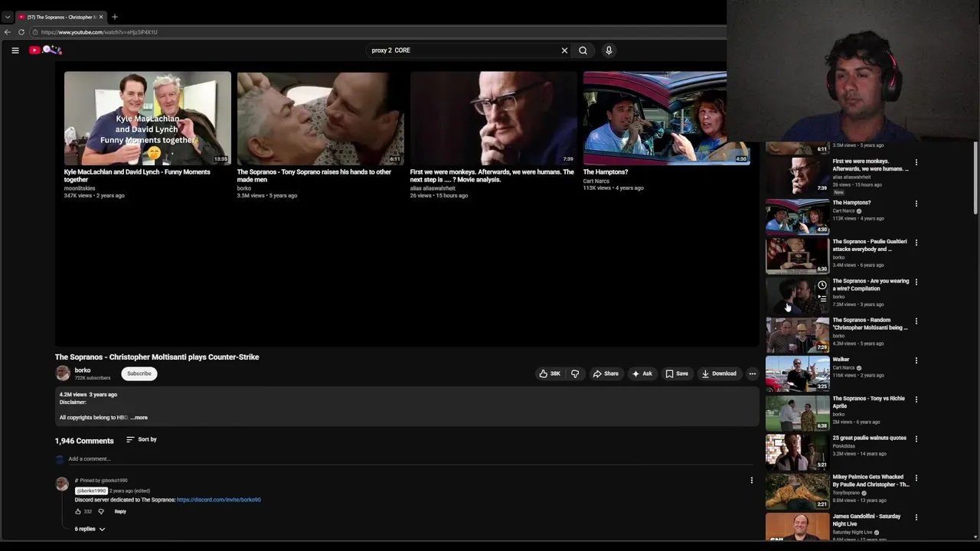This screenshot has width=980, height=551.
Task: Open options for Random Christopher Moltisanti being
Action: pos(916,321)
